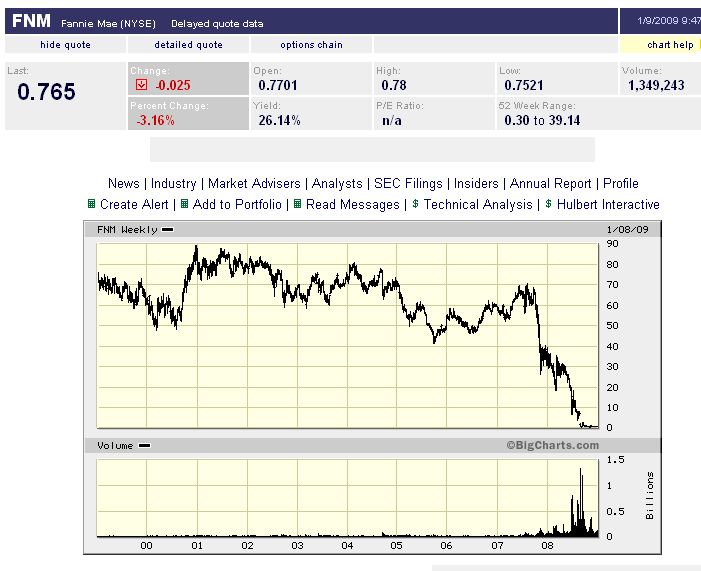
Task: Click the percent change -3.16%
Action: click(x=155, y=120)
